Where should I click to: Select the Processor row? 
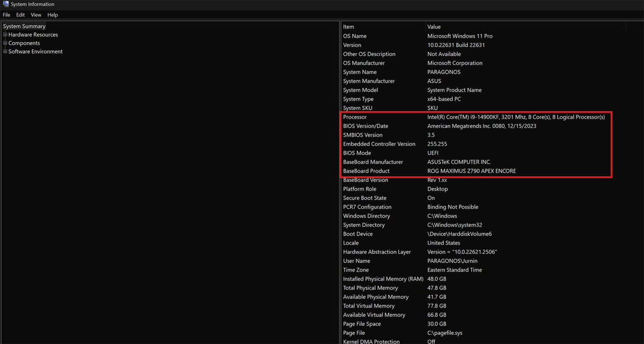[355, 117]
